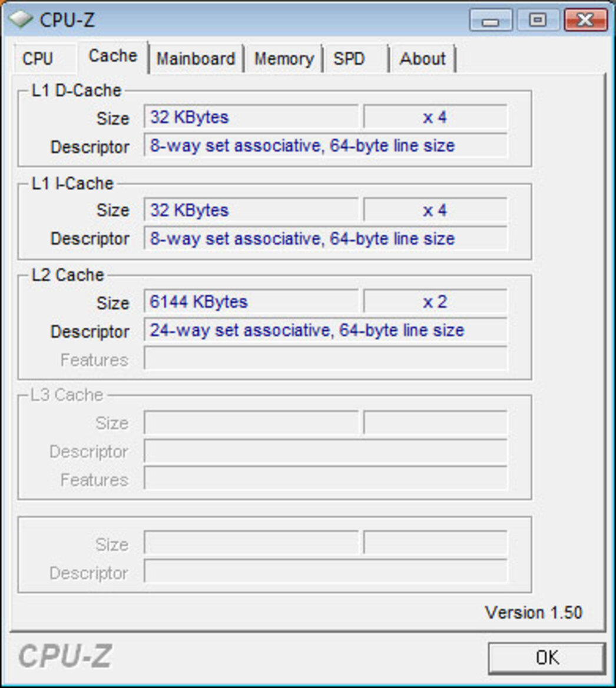Click the empty L3 Cache Features field
Image resolution: width=616 pixels, height=688 pixels.
(x=325, y=478)
